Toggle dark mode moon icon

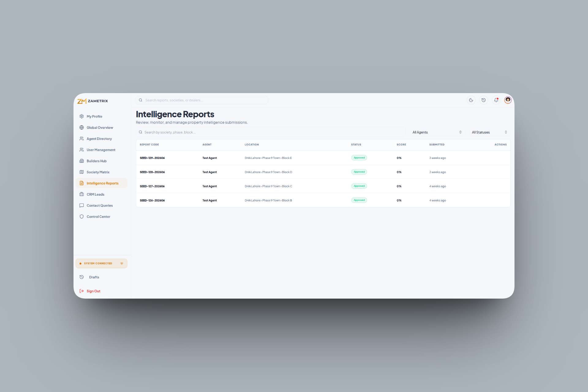point(471,100)
